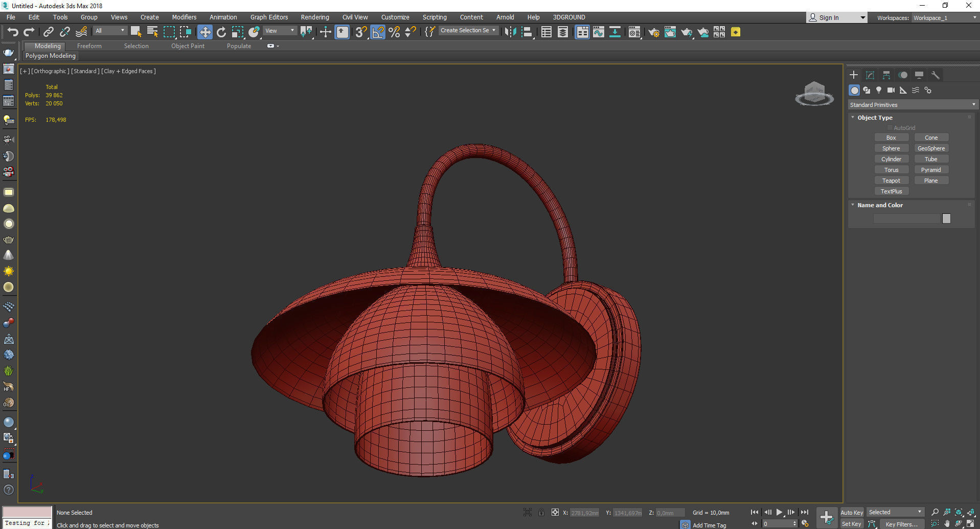The image size is (980, 529).
Task: Select the Shapes category icon
Action: tap(867, 90)
